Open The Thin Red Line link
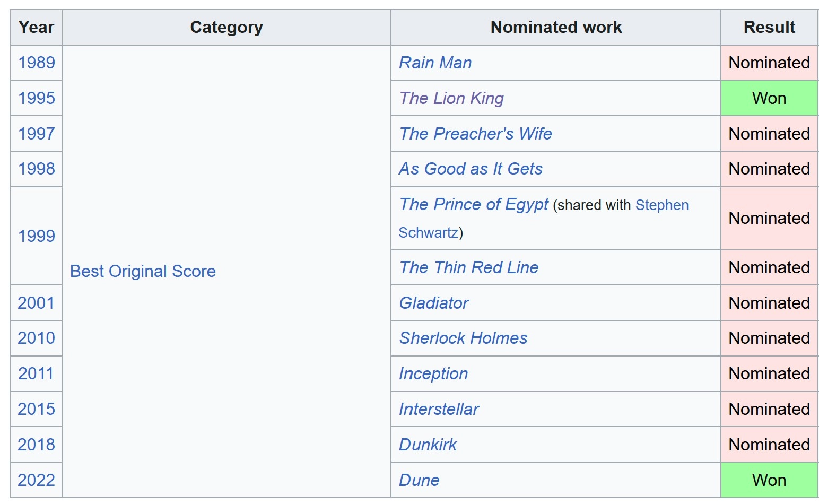The image size is (819, 504). click(468, 267)
